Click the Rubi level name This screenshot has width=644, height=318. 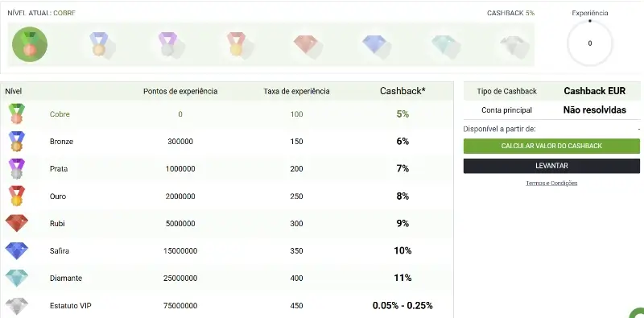[57, 224]
